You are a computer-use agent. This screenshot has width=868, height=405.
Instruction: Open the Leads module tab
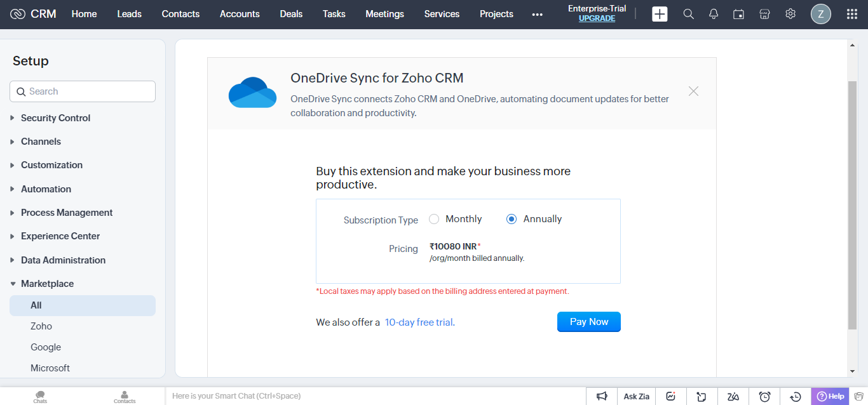click(129, 14)
